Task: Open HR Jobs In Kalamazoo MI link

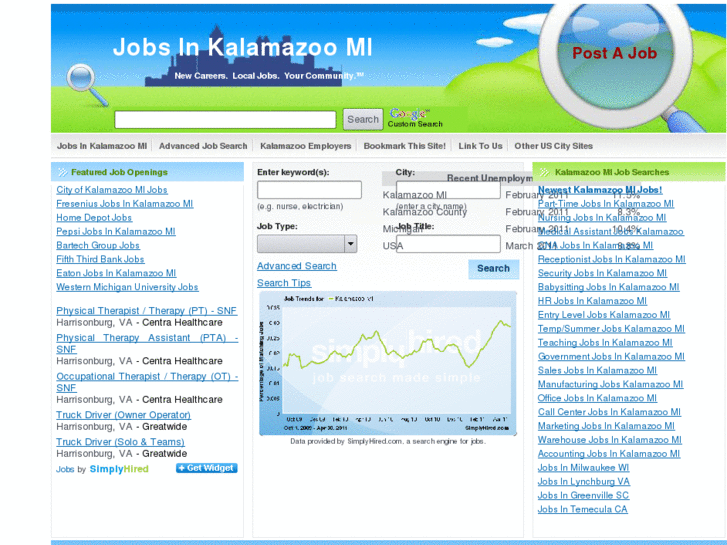Action: [592, 301]
